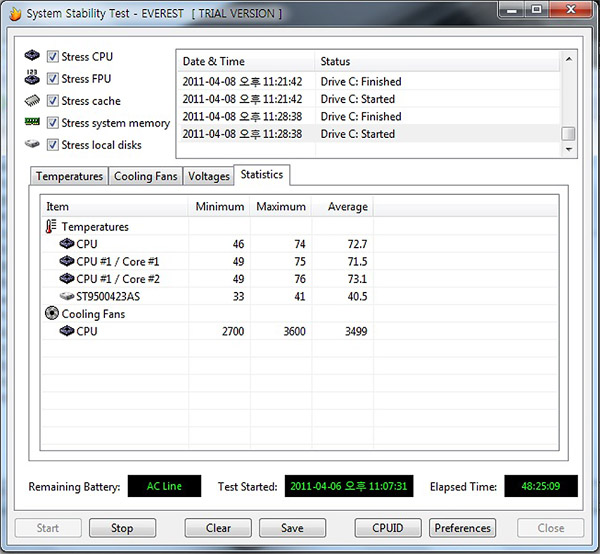The image size is (600, 554).
Task: Click the Clear button
Action: pos(218,528)
